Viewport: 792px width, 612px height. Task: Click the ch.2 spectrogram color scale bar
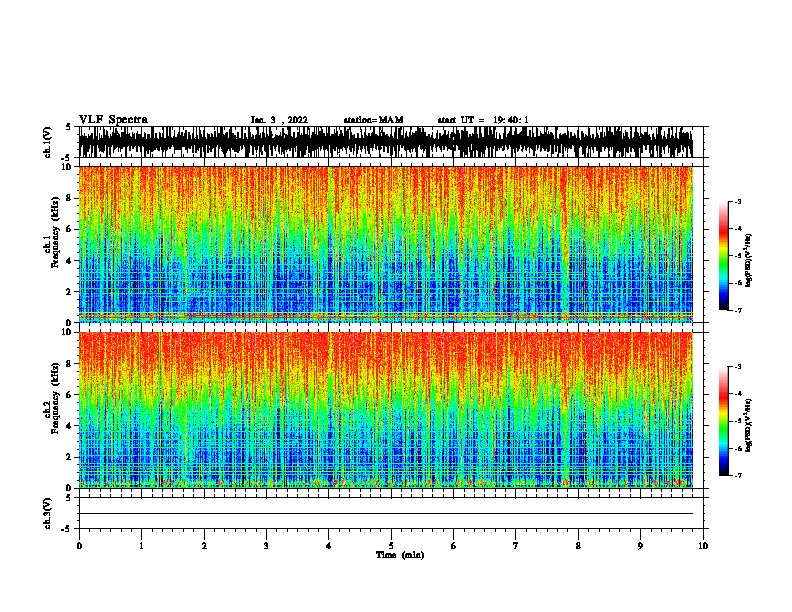pos(723,421)
